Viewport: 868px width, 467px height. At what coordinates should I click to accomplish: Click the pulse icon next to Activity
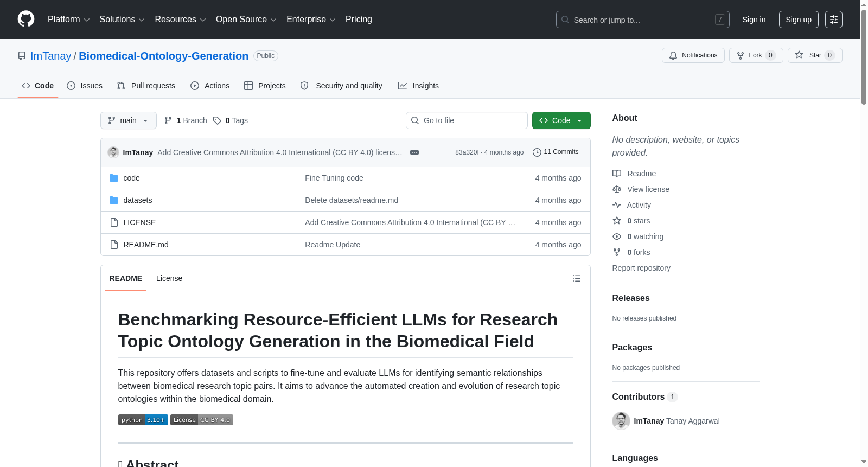click(617, 205)
